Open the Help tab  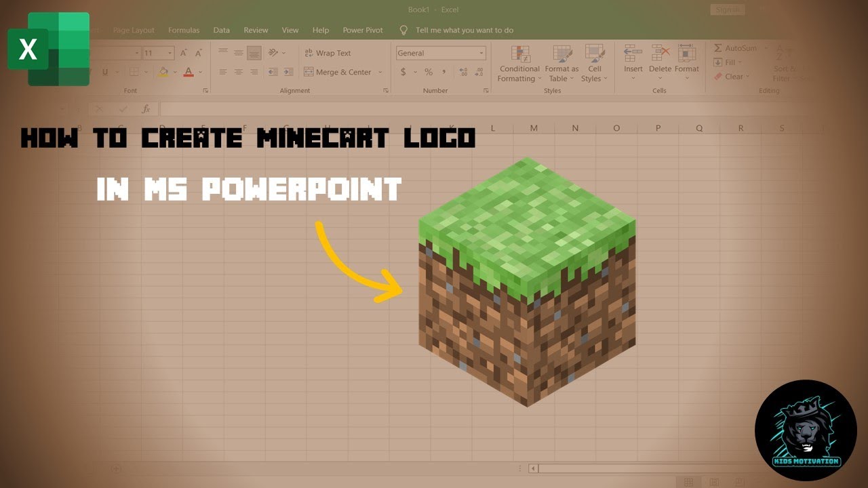(321, 30)
